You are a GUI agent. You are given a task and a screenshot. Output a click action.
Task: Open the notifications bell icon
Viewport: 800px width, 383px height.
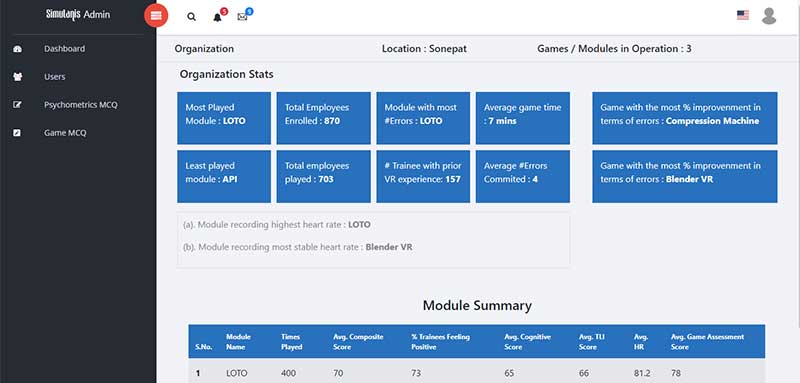click(x=217, y=17)
